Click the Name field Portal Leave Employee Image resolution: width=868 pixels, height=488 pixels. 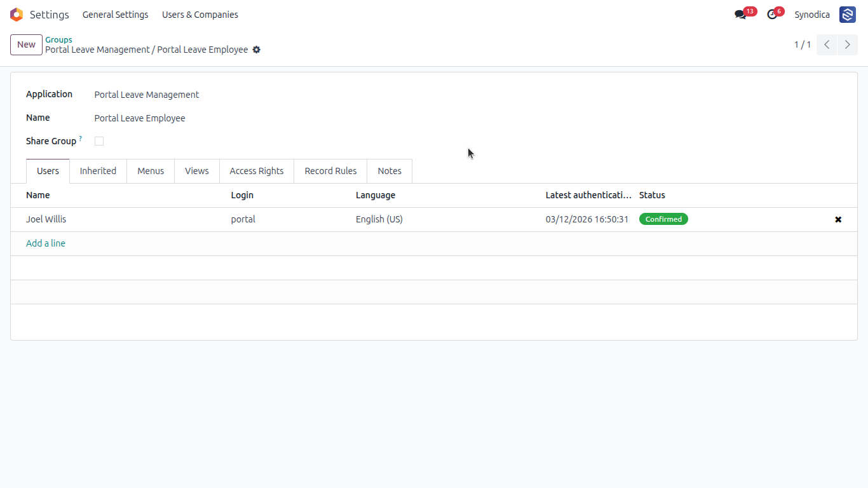pyautogui.click(x=140, y=118)
